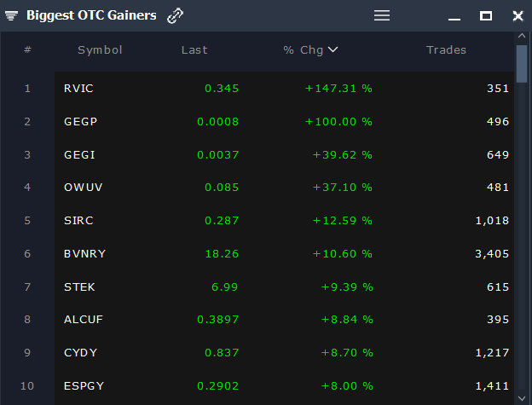532x405 pixels.
Task: Click the +147.31 % change value
Action: (338, 88)
